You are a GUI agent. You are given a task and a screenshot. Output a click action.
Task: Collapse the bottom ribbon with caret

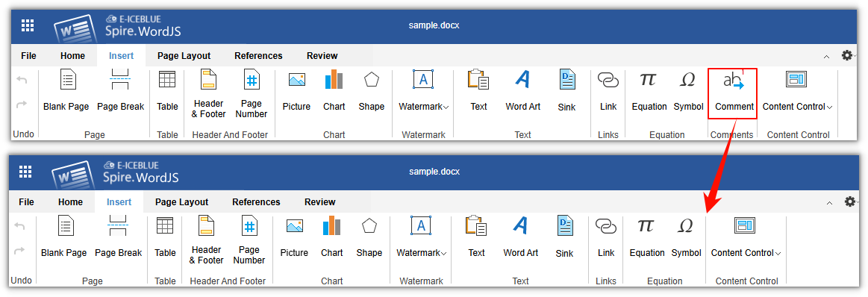pyautogui.click(x=829, y=203)
